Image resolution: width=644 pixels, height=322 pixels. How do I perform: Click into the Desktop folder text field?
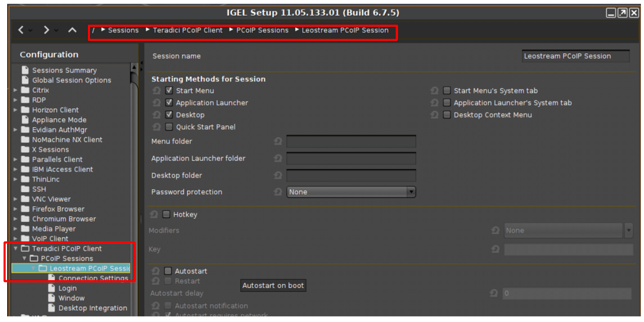click(x=351, y=175)
